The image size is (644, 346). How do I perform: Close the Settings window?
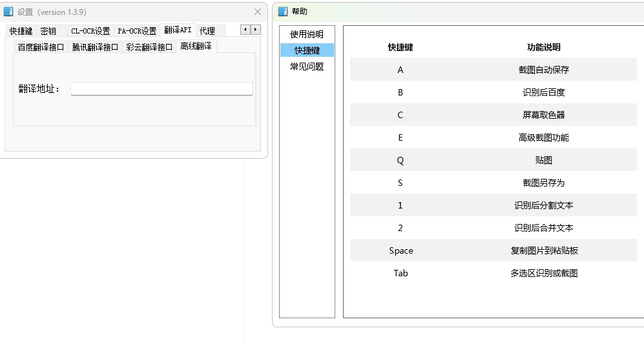[258, 12]
